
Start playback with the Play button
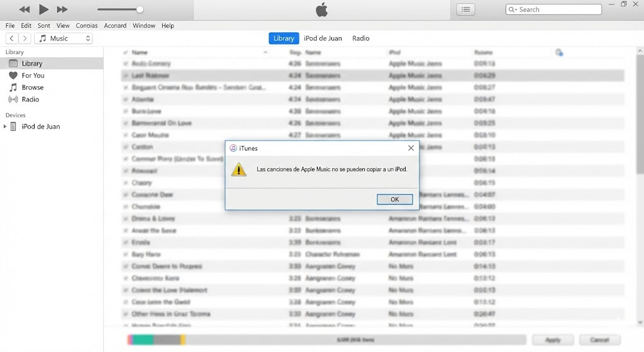[x=43, y=9]
